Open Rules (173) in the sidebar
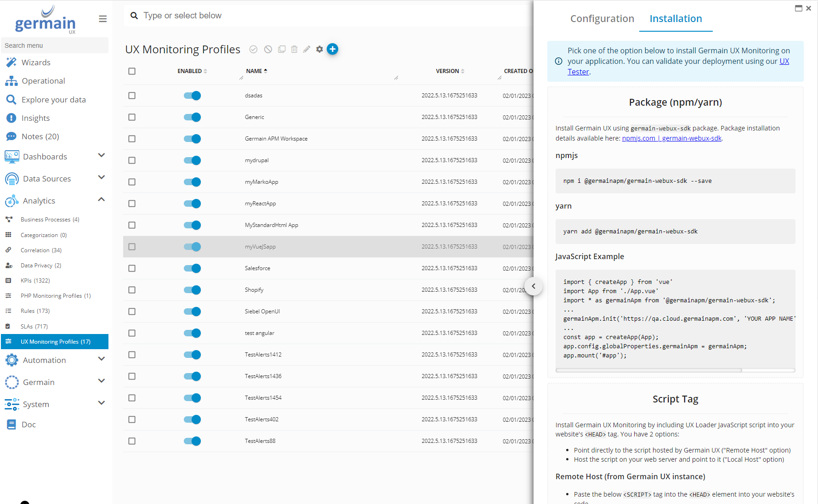This screenshot has height=504, width=818. tap(35, 311)
